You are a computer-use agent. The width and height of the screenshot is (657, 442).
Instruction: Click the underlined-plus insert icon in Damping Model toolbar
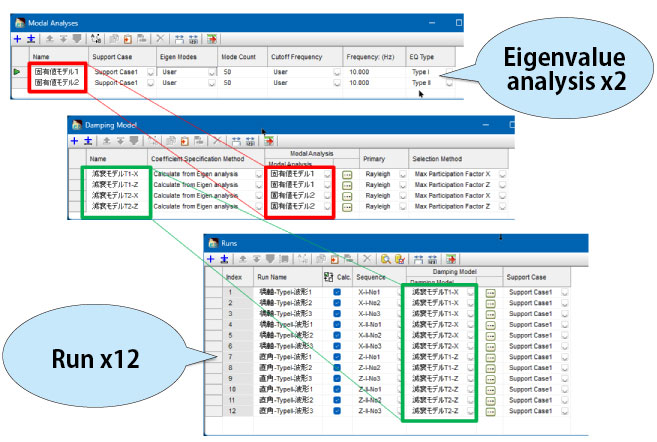(88, 141)
